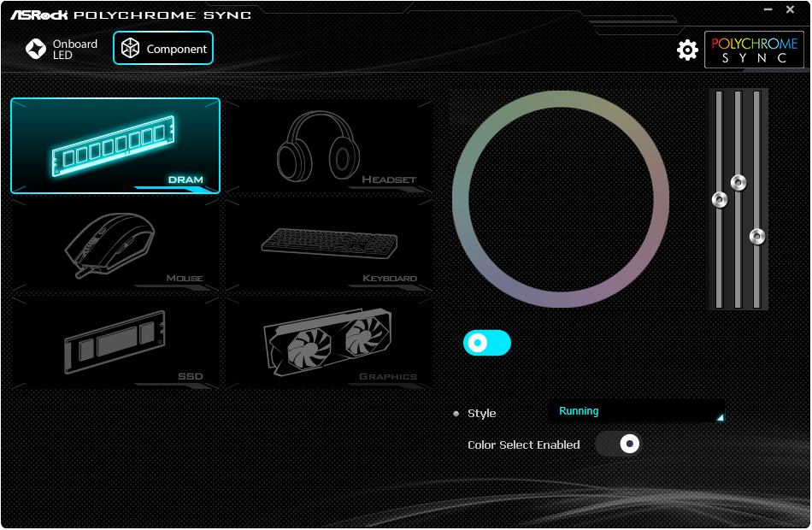Close the Polychrome Sync window

[x=791, y=9]
